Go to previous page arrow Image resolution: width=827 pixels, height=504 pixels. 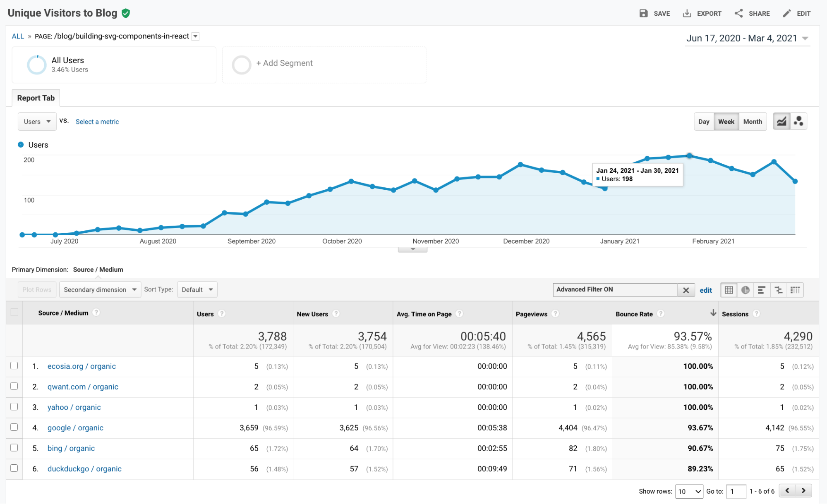click(787, 491)
